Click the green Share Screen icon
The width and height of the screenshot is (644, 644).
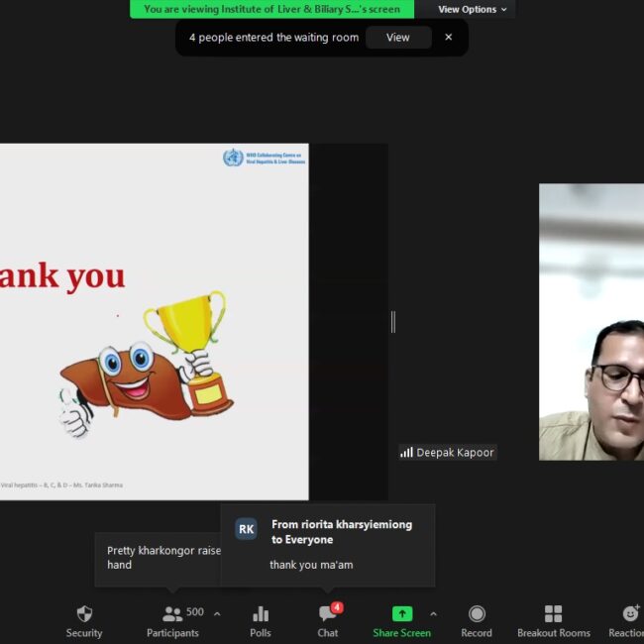click(401, 614)
